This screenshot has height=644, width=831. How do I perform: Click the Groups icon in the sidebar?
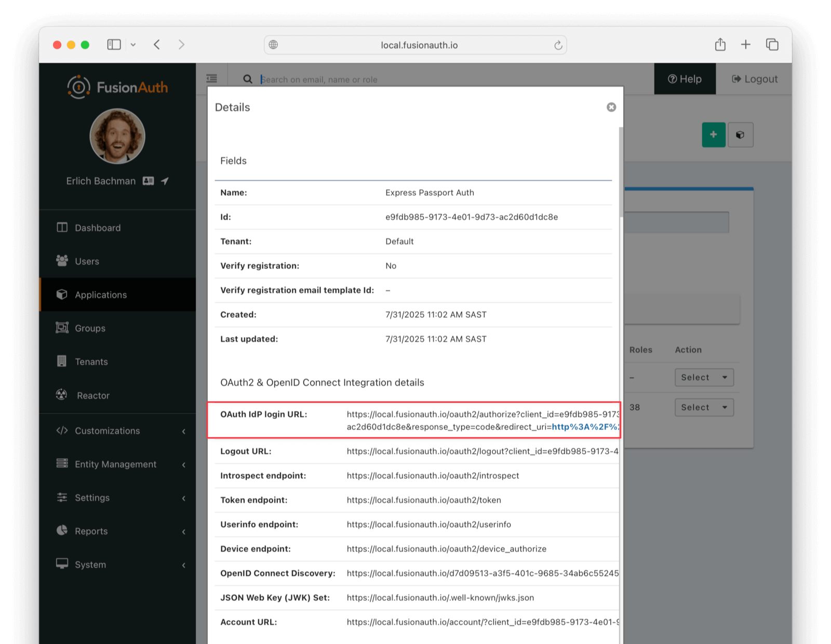click(x=61, y=328)
